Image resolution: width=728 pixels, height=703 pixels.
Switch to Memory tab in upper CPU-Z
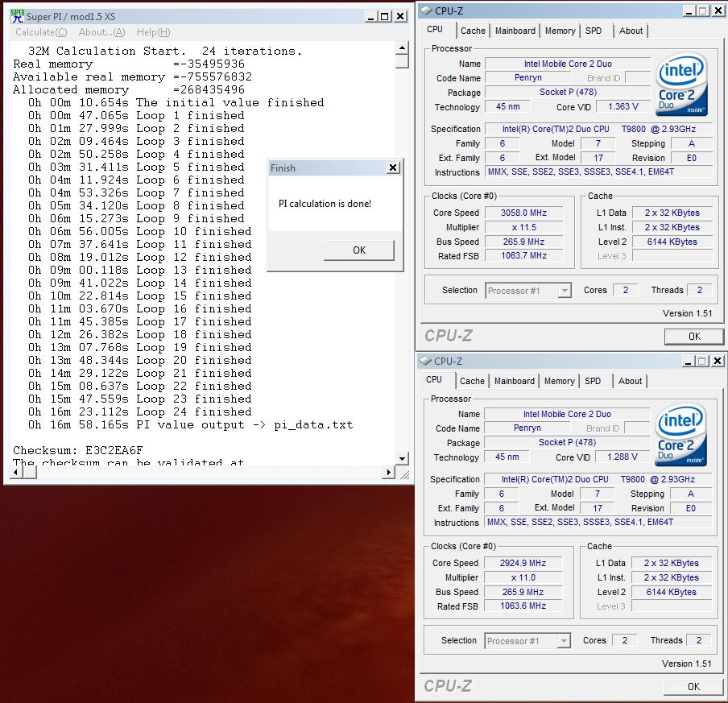click(560, 31)
